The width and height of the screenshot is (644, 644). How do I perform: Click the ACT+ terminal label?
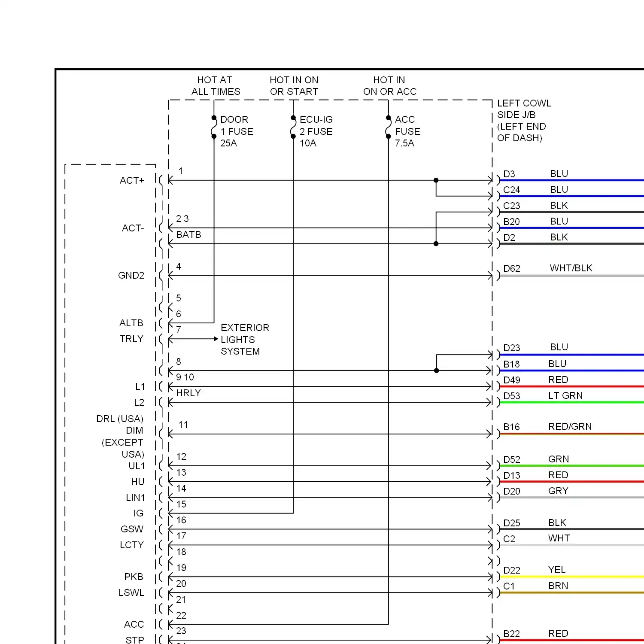pyautogui.click(x=132, y=180)
